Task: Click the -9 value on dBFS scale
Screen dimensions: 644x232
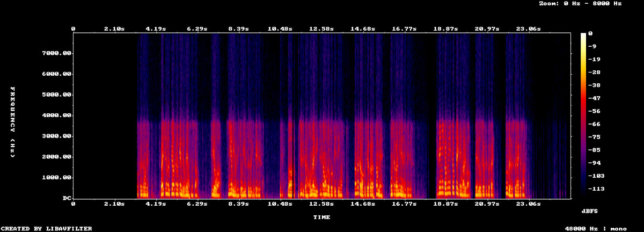Action: tap(592, 46)
